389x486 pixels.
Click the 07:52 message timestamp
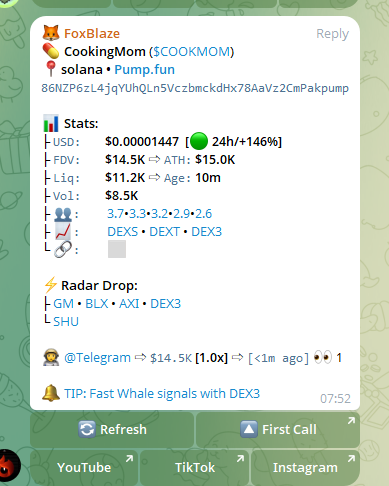click(x=335, y=398)
